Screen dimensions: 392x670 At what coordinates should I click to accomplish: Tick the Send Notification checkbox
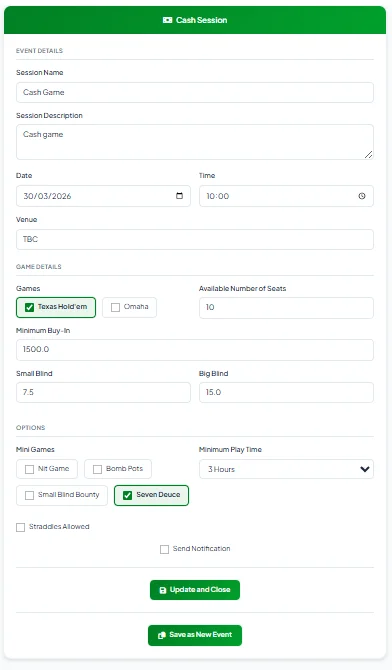(165, 549)
